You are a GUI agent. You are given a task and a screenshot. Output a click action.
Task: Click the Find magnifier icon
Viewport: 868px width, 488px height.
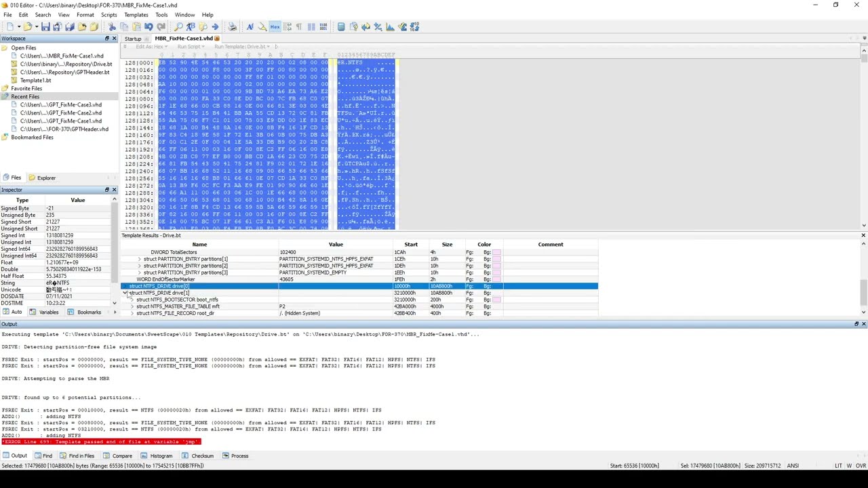(x=178, y=27)
